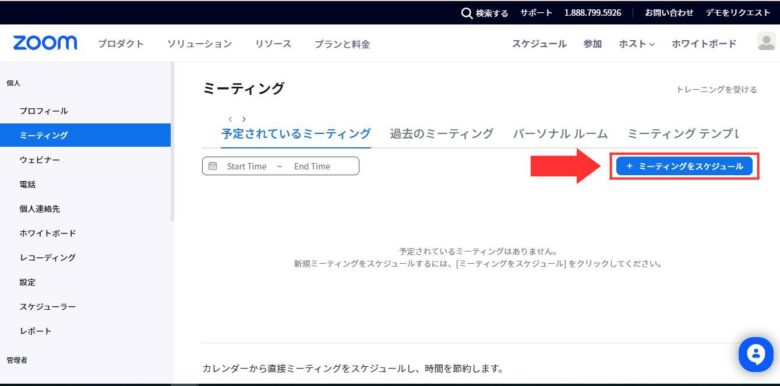Image resolution: width=780 pixels, height=386 pixels.
Task: Click サポート link in top bar
Action: pyautogui.click(x=536, y=13)
